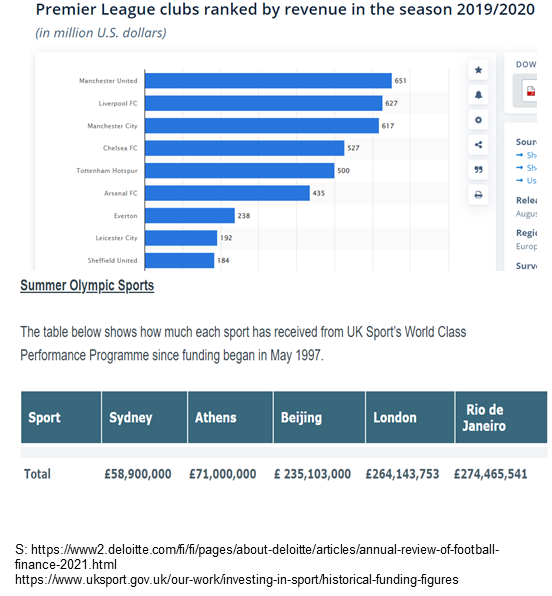Click the Deloitte football finance URL
This screenshot has height=596, width=552.
pos(257,557)
